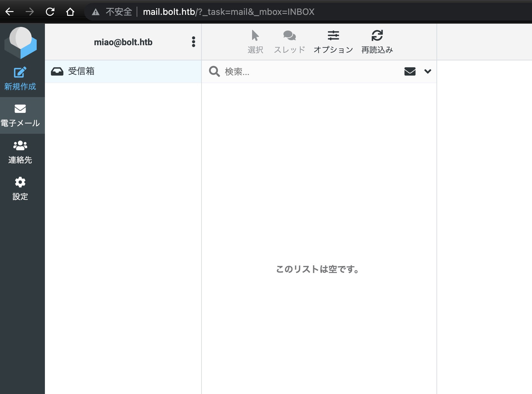The image size is (532, 394).
Task: Click the 不安全 security warning indicator
Action: point(112,12)
